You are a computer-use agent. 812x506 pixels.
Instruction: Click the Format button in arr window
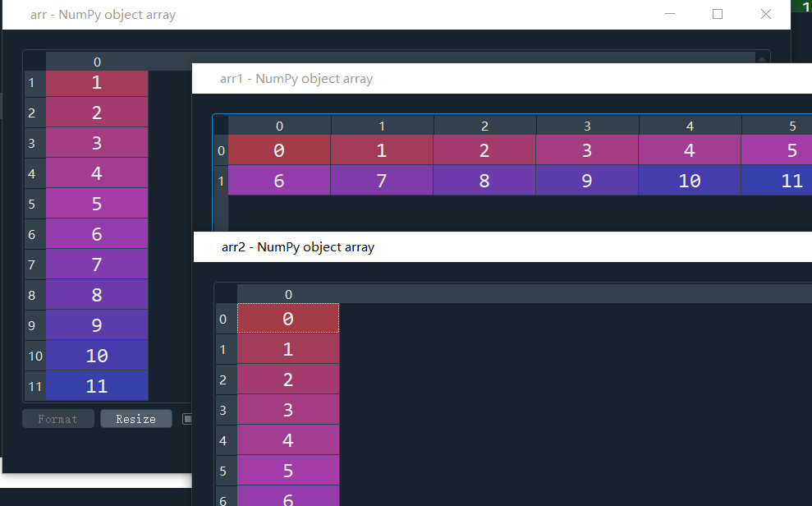point(58,418)
